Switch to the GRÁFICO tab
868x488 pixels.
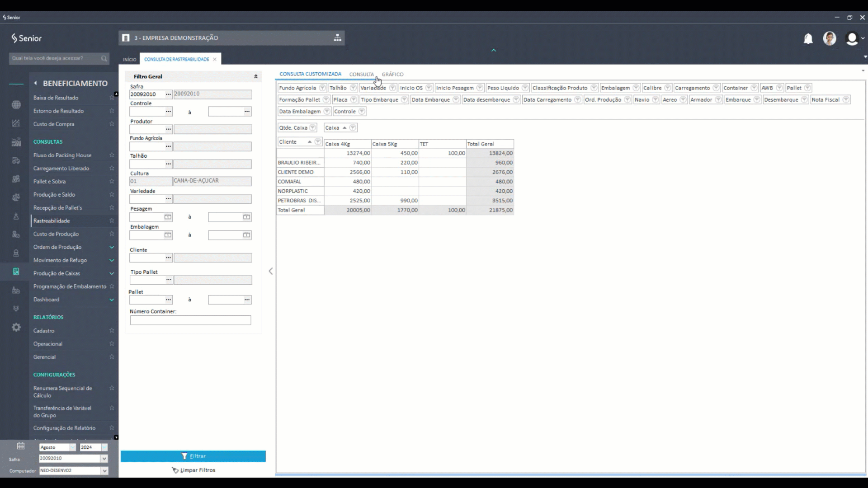point(392,74)
